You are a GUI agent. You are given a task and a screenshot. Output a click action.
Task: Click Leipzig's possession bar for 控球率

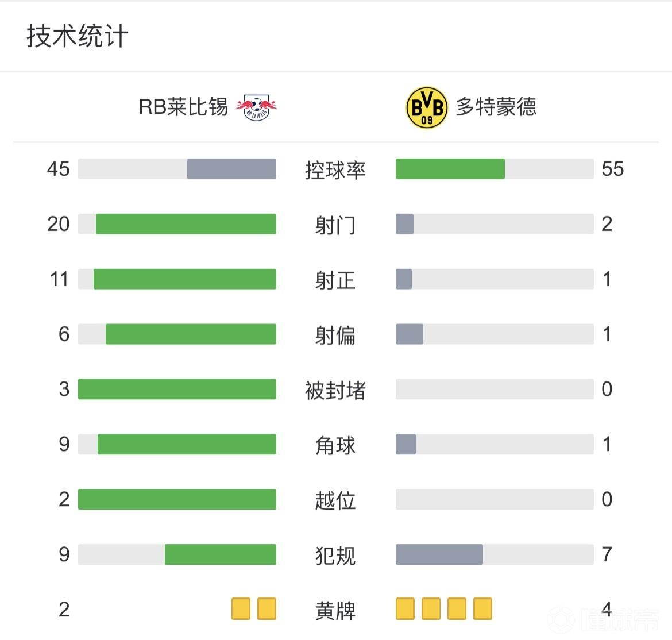[x=231, y=169]
